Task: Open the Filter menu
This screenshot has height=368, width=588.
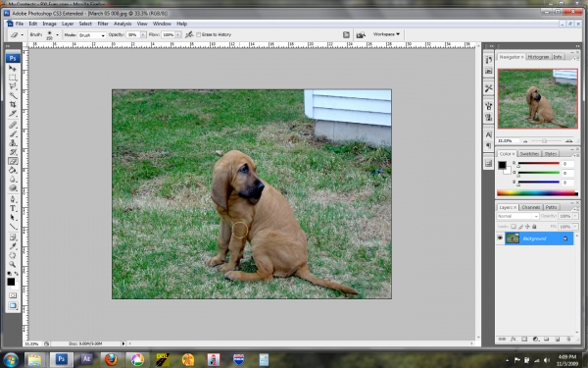Action: pos(103,24)
